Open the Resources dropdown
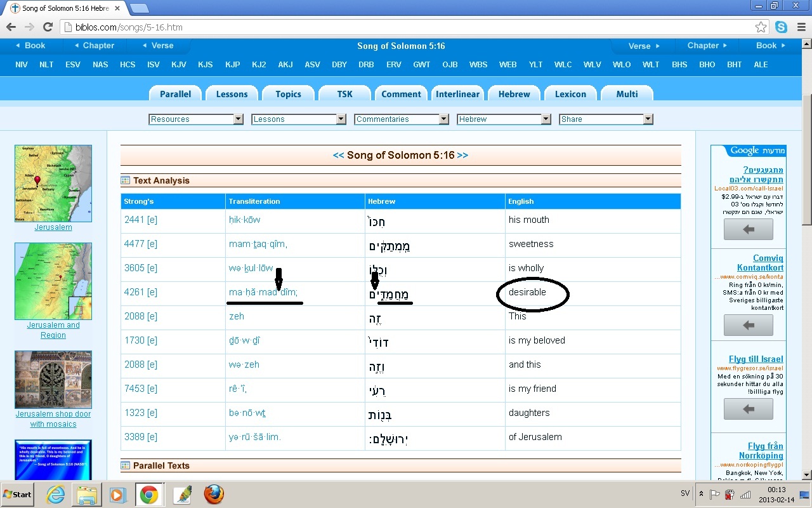This screenshot has width=812, height=508. click(196, 119)
